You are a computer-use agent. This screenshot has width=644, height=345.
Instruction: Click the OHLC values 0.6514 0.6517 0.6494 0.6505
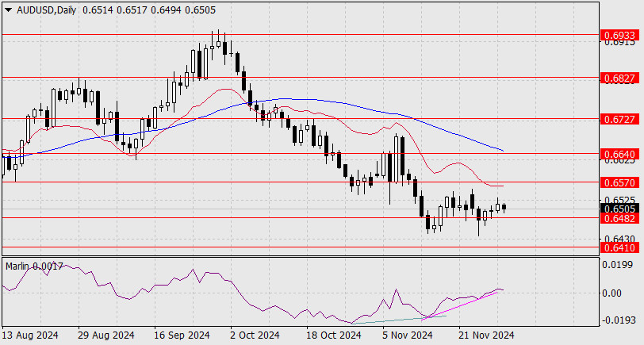pyautogui.click(x=148, y=10)
